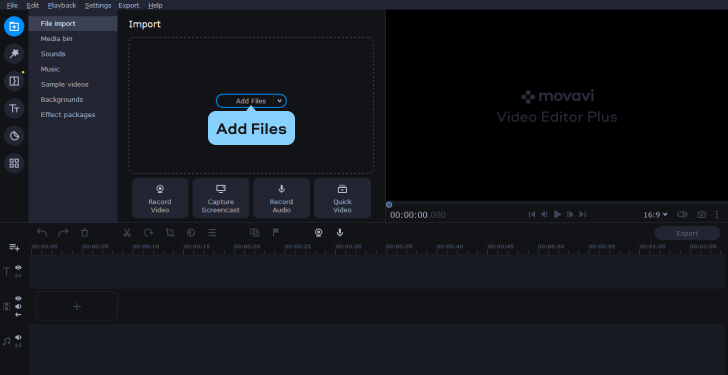
Task: Select File import in the side list
Action: tap(73, 24)
